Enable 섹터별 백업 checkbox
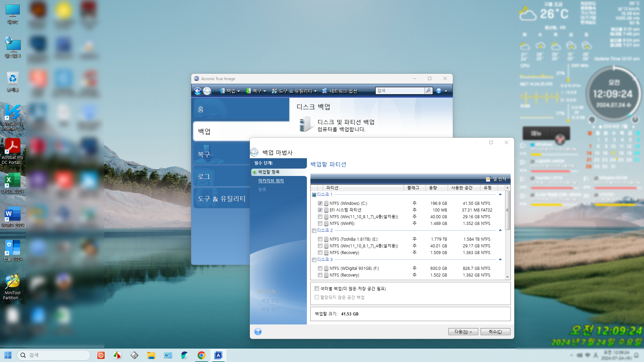This screenshot has height=362, width=644. [317, 289]
